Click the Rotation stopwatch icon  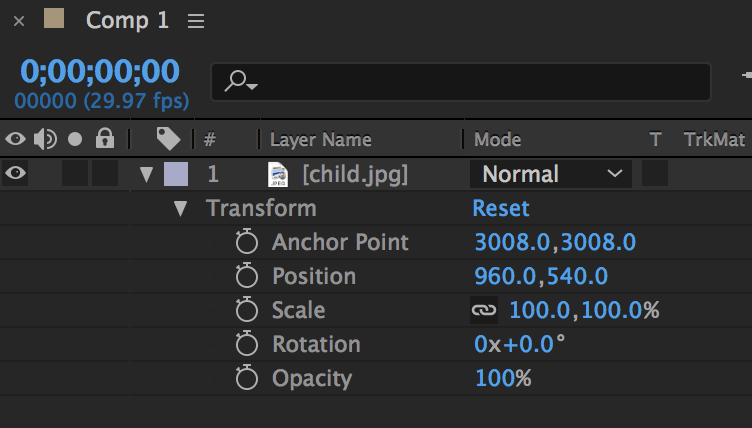pyautogui.click(x=246, y=344)
